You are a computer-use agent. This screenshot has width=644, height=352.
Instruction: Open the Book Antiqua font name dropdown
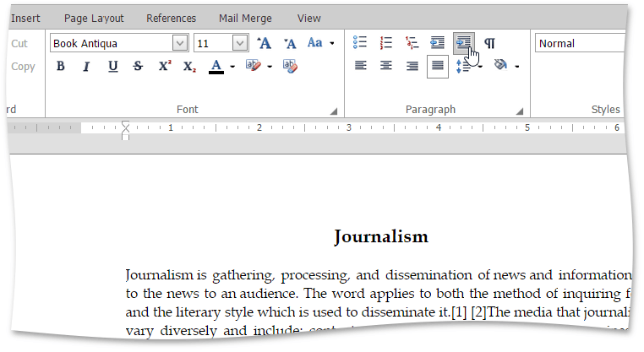pos(180,43)
